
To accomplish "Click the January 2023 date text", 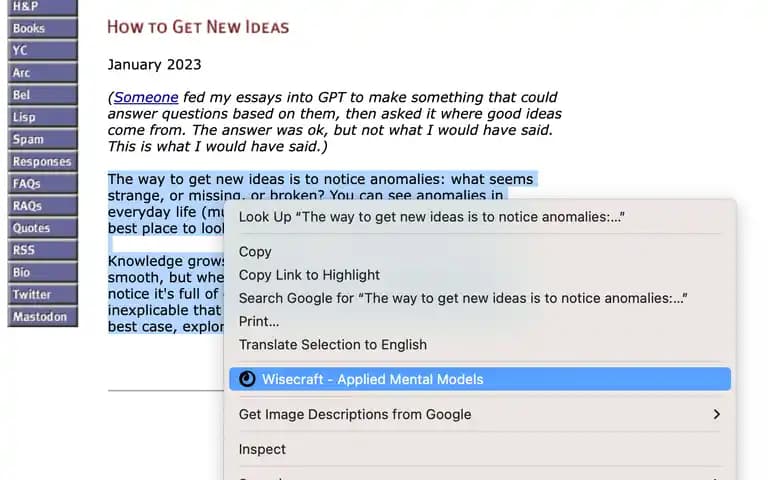I will [154, 65].
